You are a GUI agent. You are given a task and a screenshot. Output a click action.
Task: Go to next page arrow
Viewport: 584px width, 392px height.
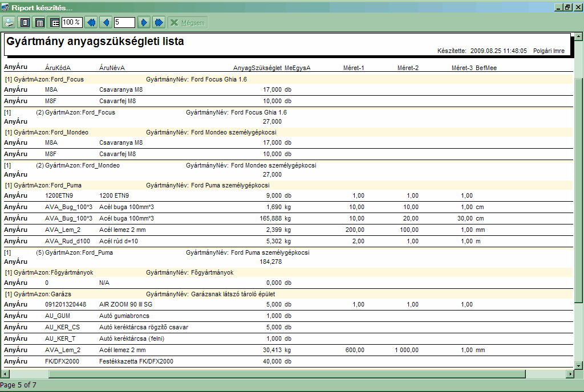pos(144,23)
